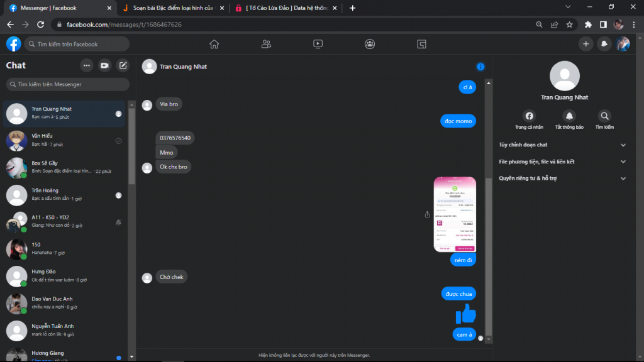This screenshot has width=644, height=362.
Task: Expand File phương tiện, file và liên kết
Action: 562,162
